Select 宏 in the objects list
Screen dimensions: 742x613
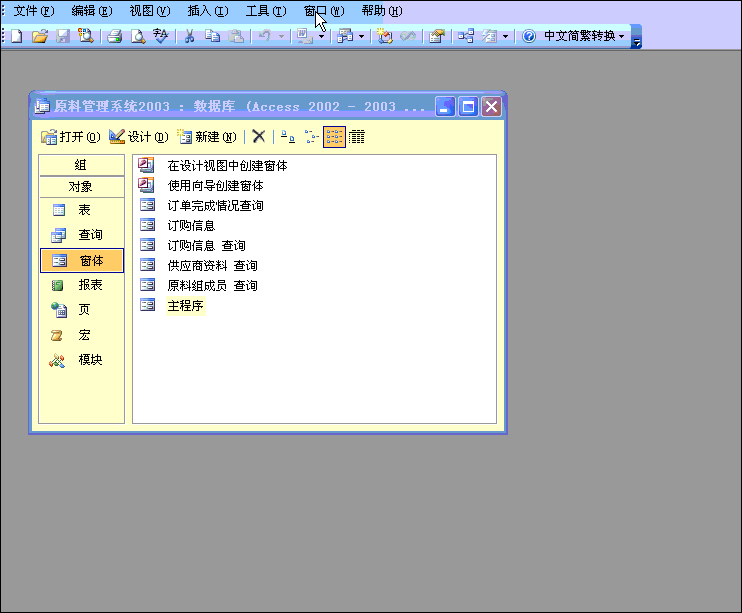click(81, 335)
